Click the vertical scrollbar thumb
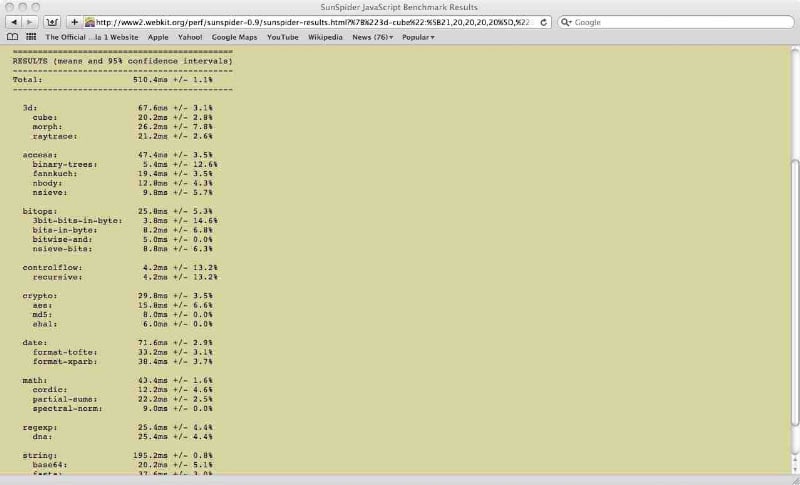Image resolution: width=800 pixels, height=485 pixels. [795, 291]
